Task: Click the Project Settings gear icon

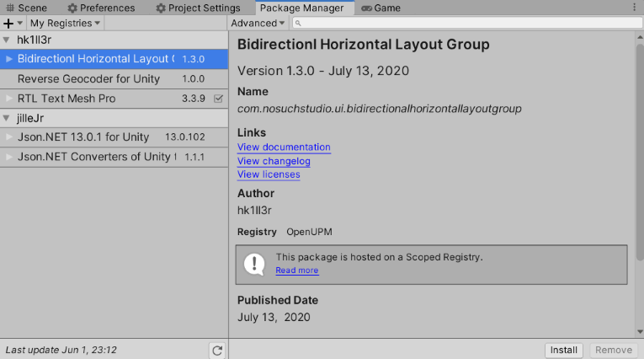Action: [161, 8]
